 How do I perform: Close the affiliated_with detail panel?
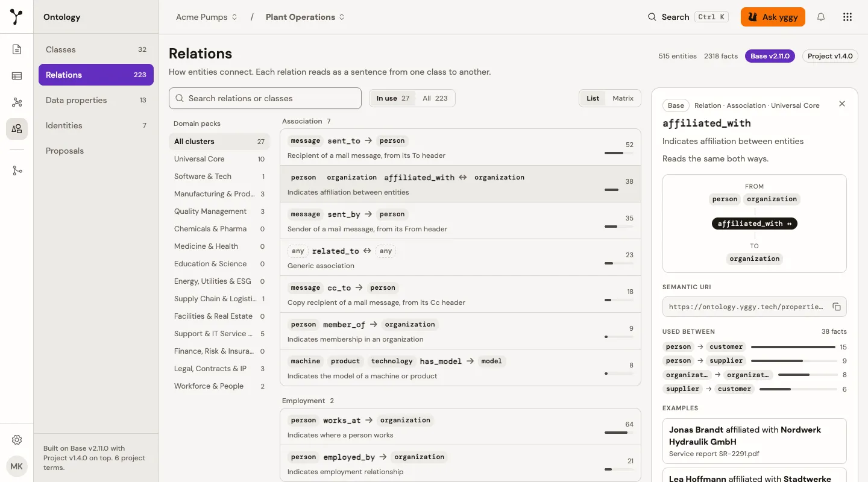click(842, 104)
